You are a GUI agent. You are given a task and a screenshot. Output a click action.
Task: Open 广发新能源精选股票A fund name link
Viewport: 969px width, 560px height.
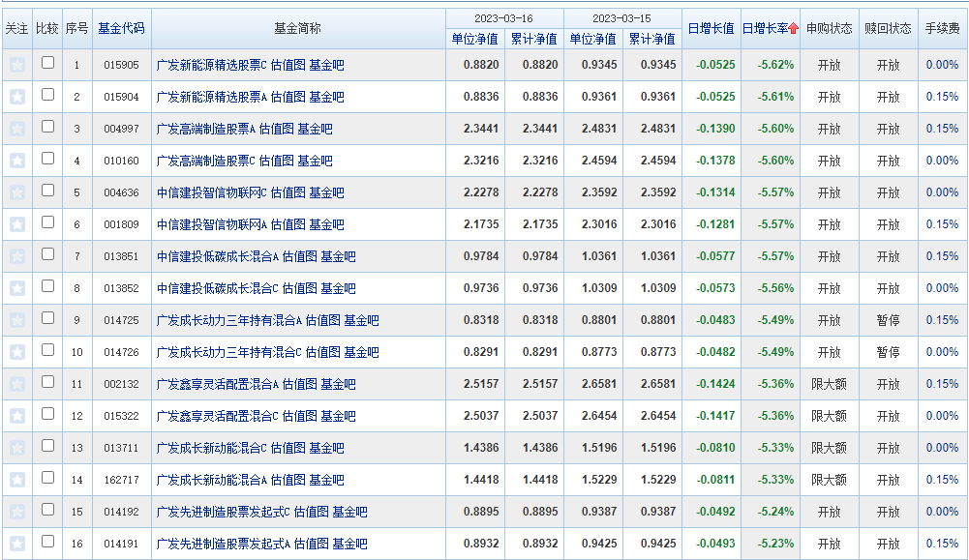(x=212, y=97)
